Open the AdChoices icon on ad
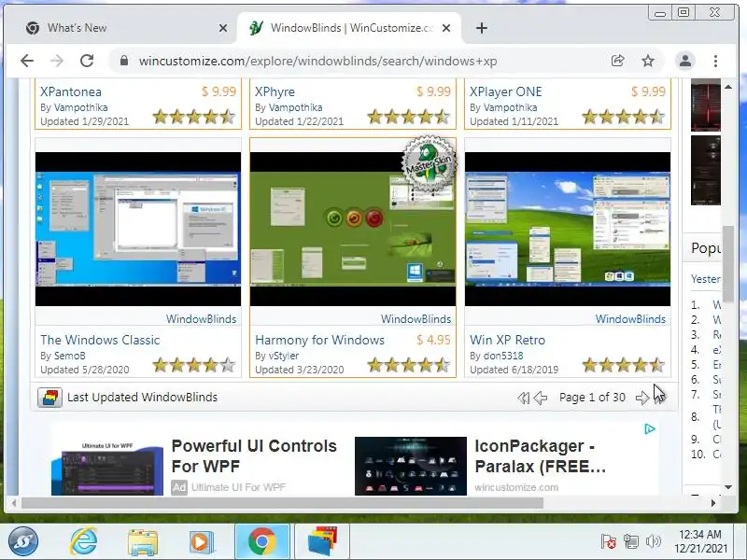Screen dimensions: 747x560 pyautogui.click(x=650, y=429)
